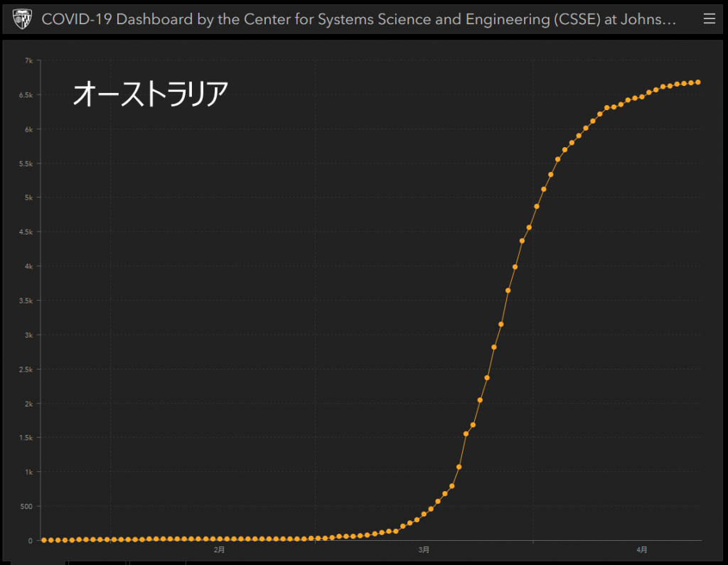Click the COVID-19 Dashboard title text
728x565 pixels.
coord(358,19)
